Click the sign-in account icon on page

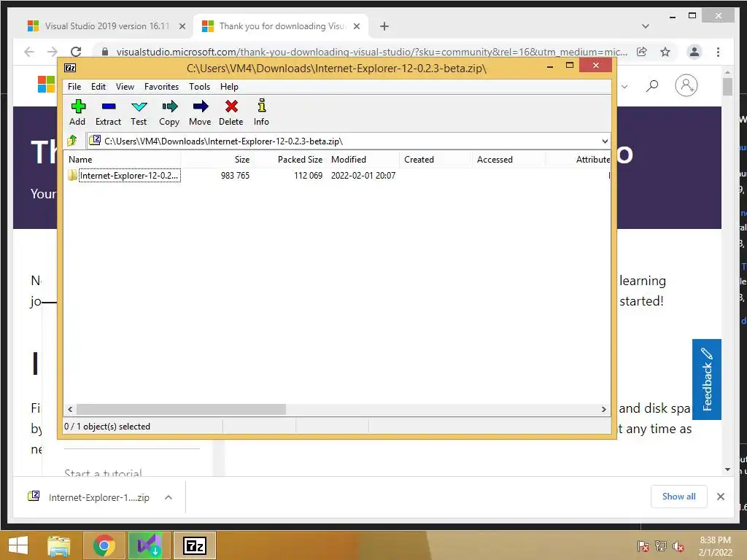(x=686, y=85)
